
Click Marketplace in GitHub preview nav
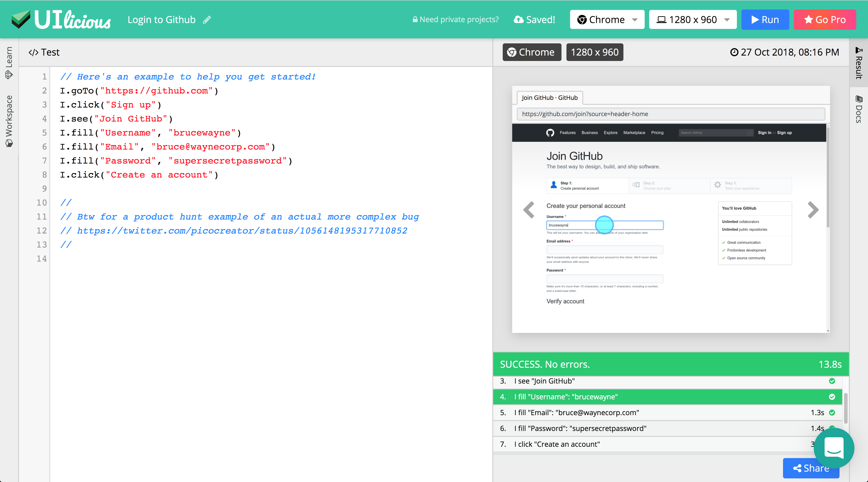[634, 133]
